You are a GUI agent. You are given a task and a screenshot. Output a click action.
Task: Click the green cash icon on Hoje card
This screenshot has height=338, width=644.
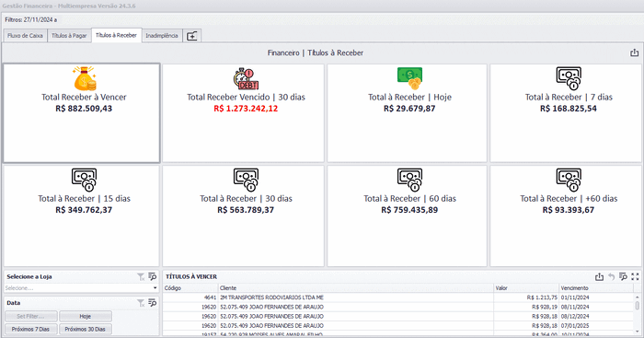409,78
